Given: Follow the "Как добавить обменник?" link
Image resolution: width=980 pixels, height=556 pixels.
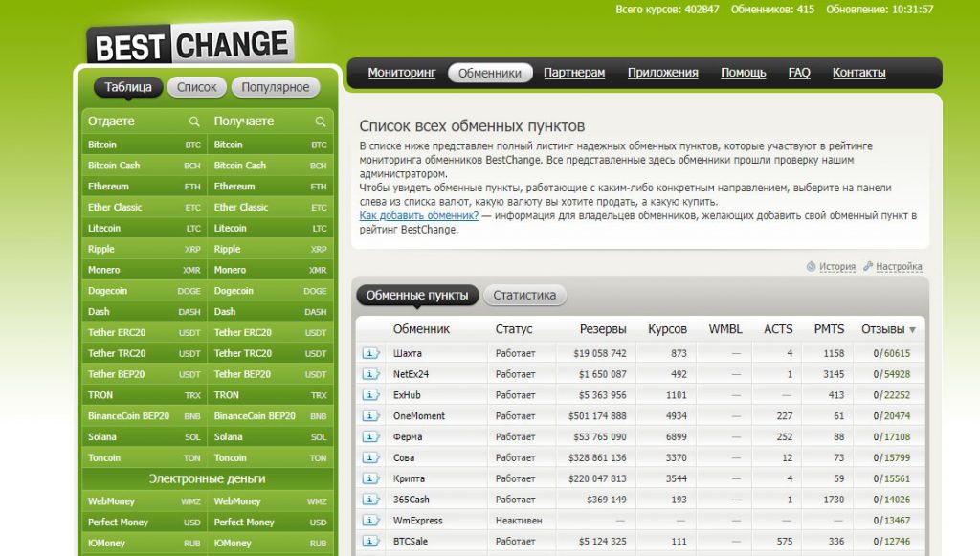Looking at the screenshot, I should (x=419, y=216).
